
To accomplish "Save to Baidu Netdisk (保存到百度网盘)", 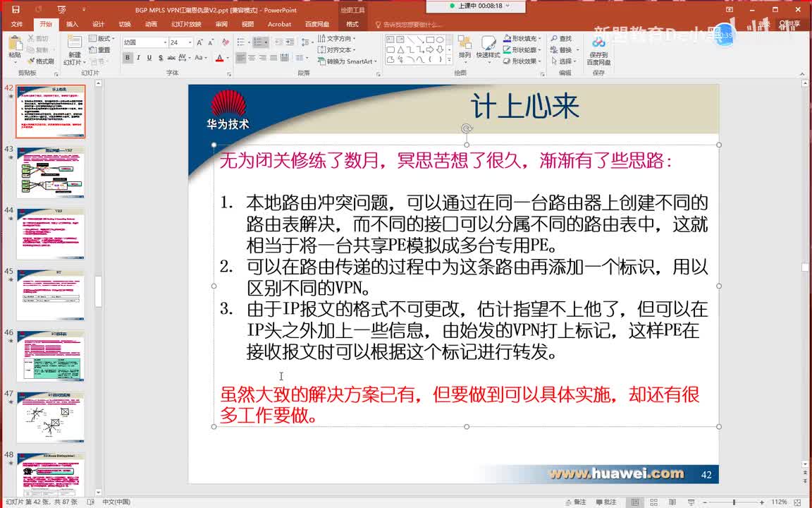I will [x=598, y=51].
